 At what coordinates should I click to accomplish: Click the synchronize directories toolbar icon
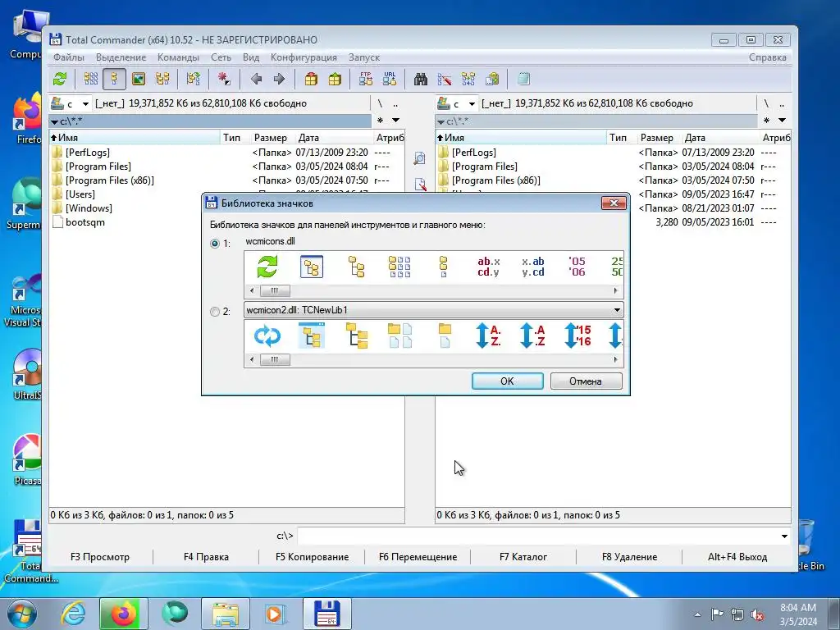click(468, 80)
